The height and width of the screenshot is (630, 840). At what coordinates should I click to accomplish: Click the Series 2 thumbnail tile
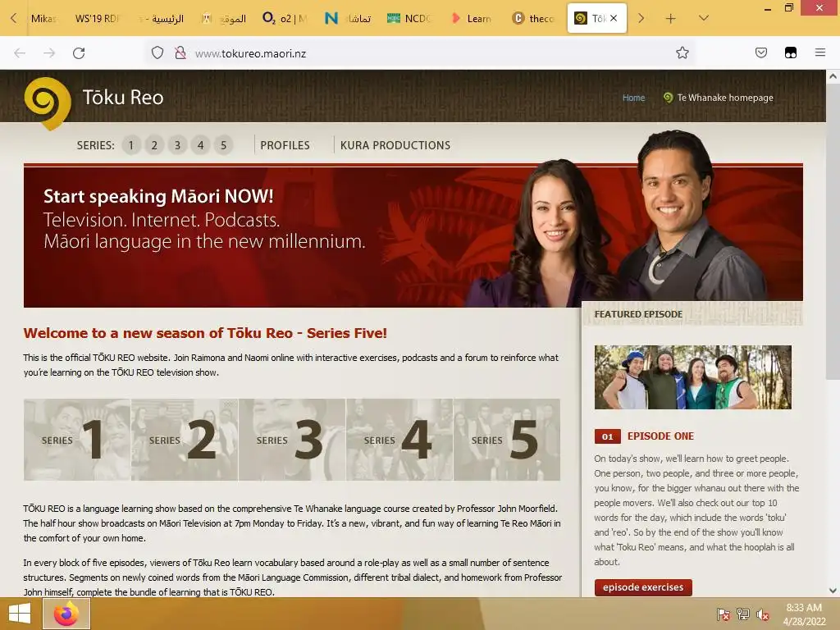click(x=185, y=440)
